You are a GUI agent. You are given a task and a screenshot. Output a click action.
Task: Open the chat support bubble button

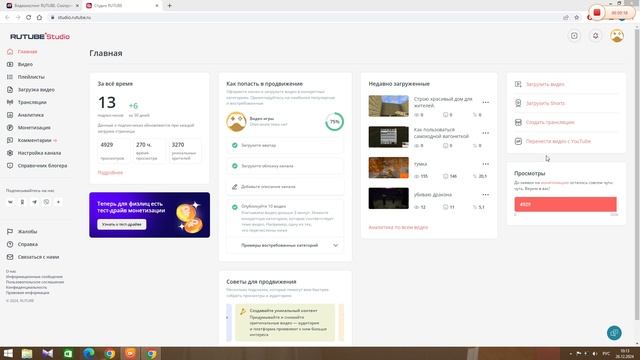(614, 333)
